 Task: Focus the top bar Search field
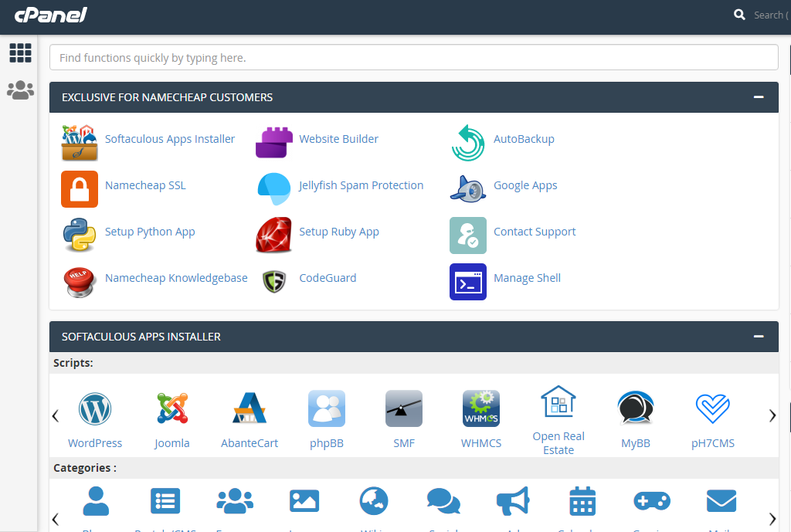click(x=772, y=15)
